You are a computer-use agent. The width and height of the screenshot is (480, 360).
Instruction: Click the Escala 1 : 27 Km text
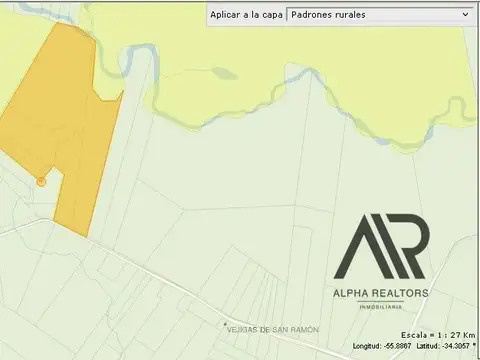[438, 335]
